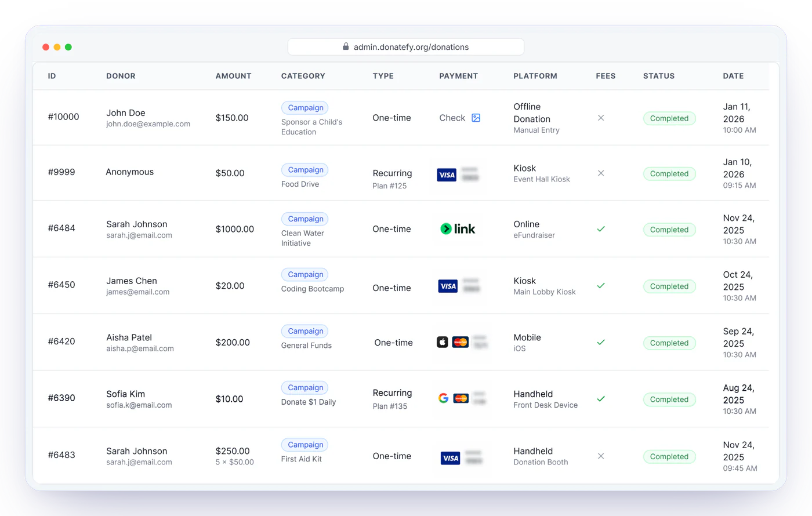Open the check image icon for John Doe
Viewport: 812px width, 516px height.
tap(476, 118)
